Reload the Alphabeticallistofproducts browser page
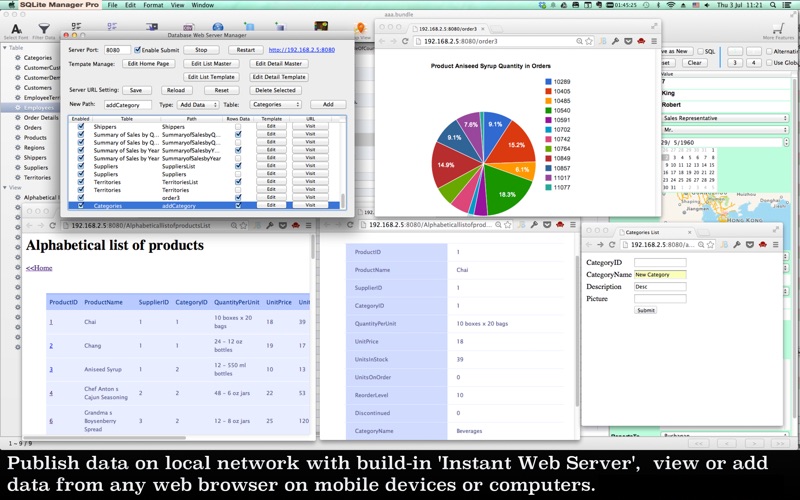Screen dimensions: 800x500 coord(53,225)
